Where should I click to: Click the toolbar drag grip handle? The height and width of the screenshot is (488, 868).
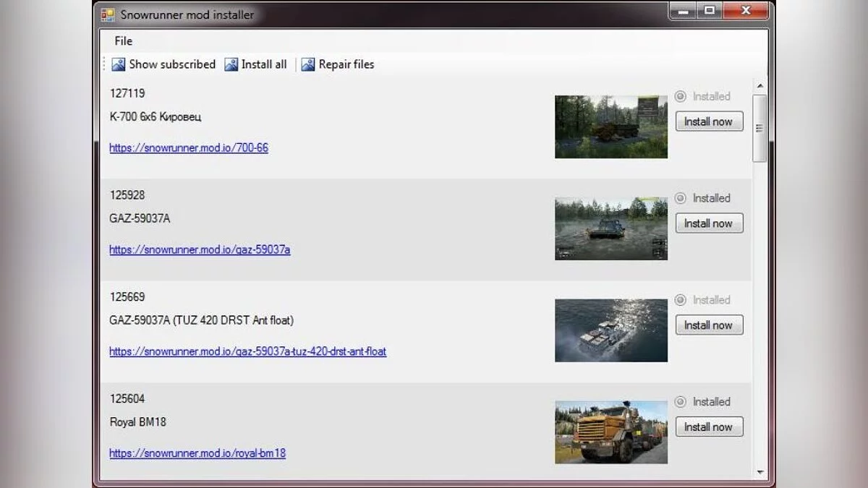105,64
